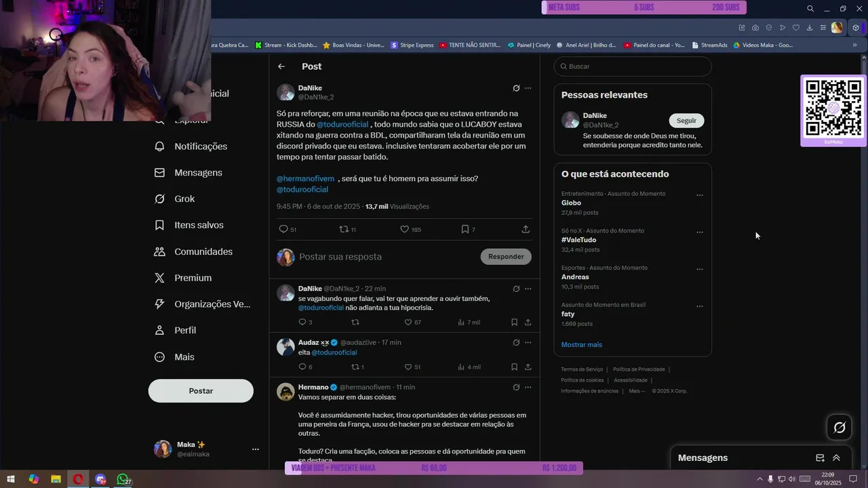Open Comunidades in the sidebar
Viewport: 868px width, 488px height.
click(x=194, y=251)
